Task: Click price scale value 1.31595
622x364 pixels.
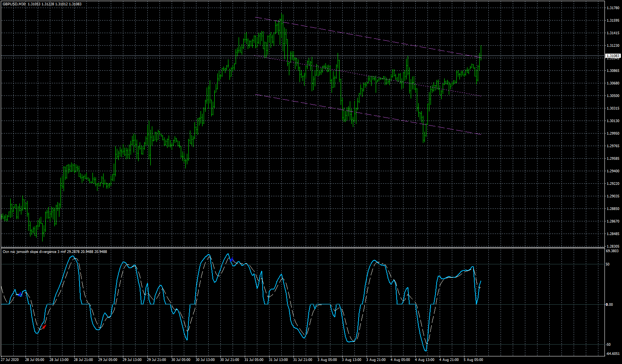Action: pos(612,21)
